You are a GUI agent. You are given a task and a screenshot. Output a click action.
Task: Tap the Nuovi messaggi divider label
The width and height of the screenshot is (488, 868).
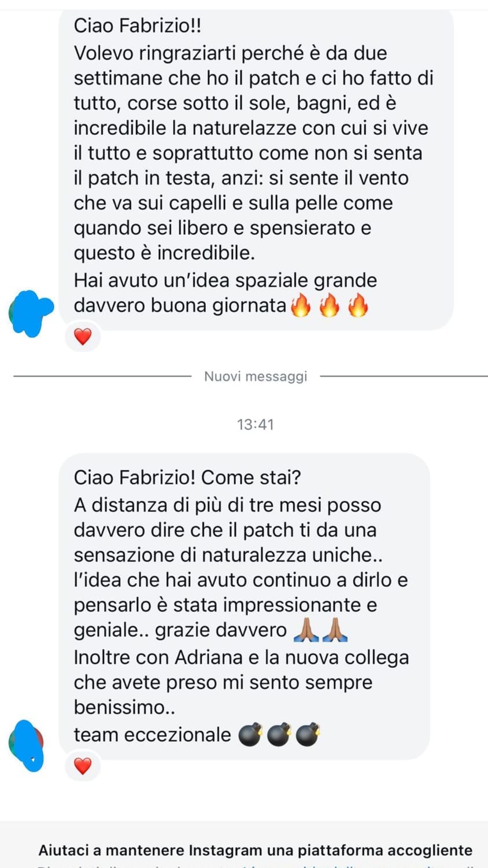point(256,376)
